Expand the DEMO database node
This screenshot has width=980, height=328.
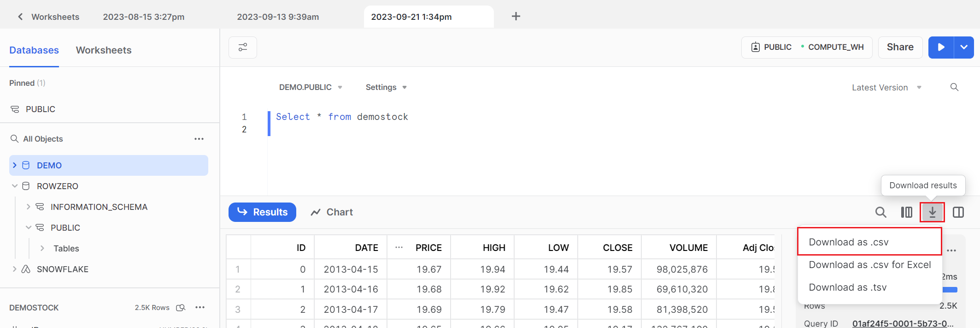point(15,165)
